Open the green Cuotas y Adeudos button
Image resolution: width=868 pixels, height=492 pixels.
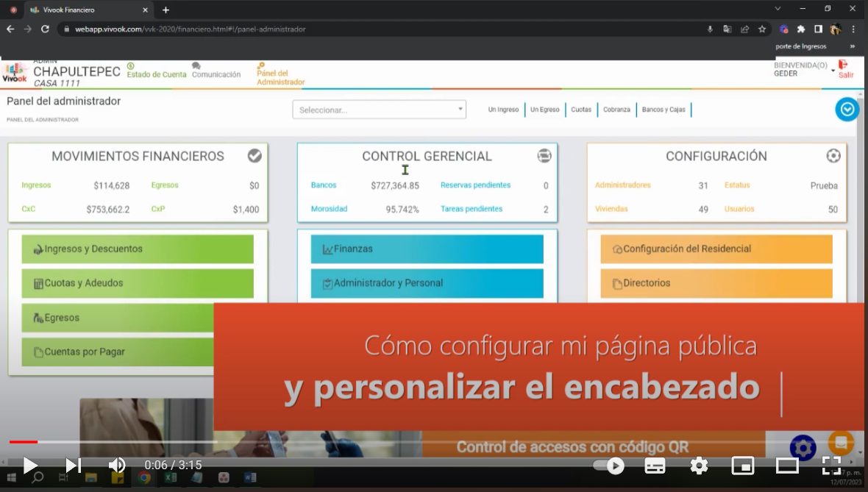[138, 283]
